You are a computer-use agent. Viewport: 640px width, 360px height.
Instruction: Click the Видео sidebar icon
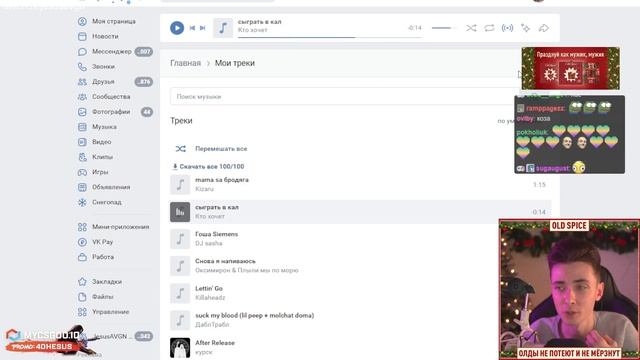82,142
